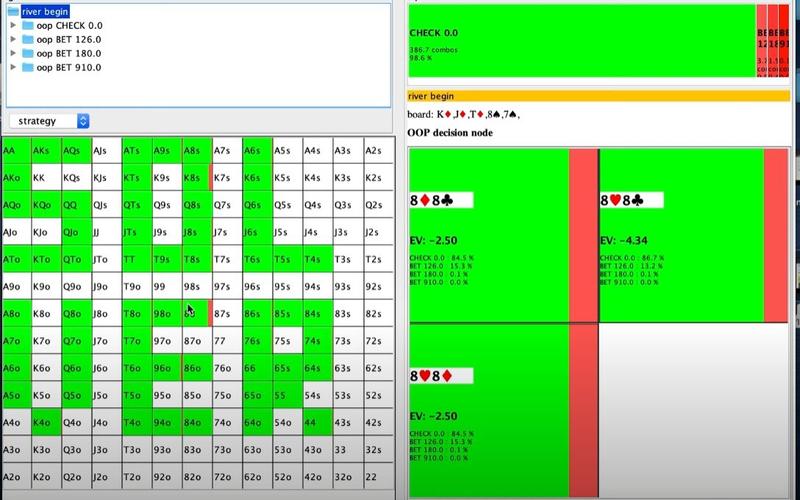This screenshot has height=500, width=800.
Task: Click the 'river begin' folder icon
Action: [x=13, y=11]
